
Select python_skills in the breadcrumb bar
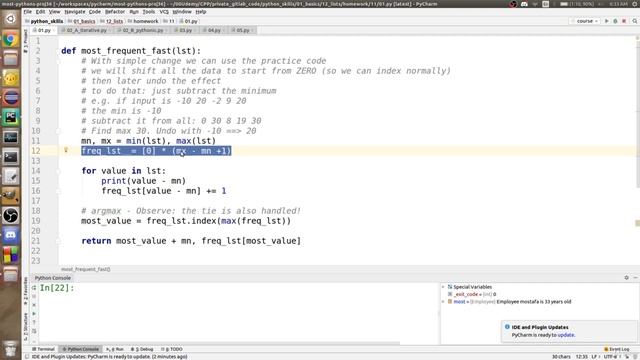[47, 21]
